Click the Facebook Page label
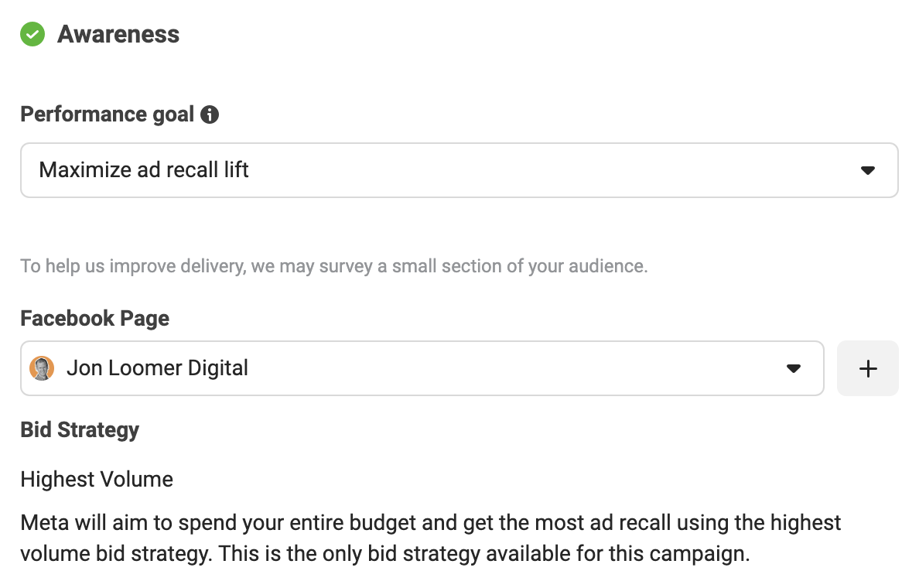Screen dimensions: 919x588 [95, 318]
